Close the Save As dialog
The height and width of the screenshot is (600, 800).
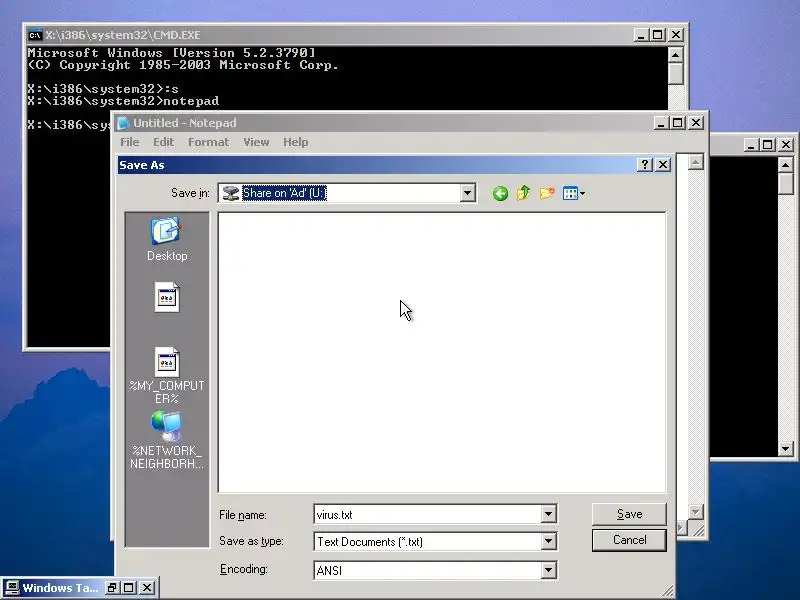pyautogui.click(x=663, y=164)
